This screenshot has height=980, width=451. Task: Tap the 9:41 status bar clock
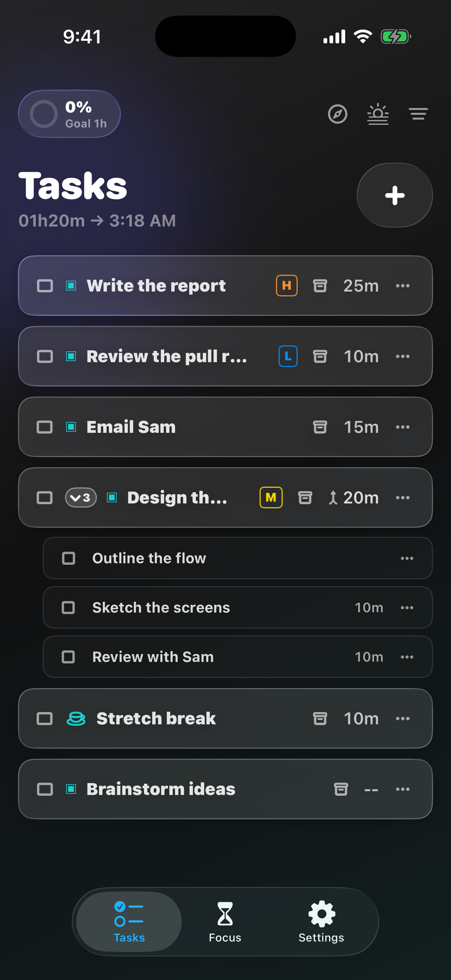coord(82,37)
